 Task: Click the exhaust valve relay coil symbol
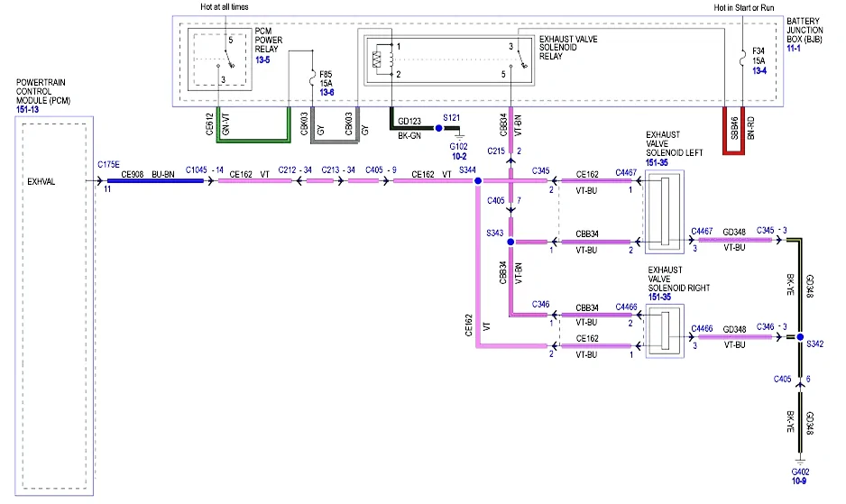tap(377, 60)
